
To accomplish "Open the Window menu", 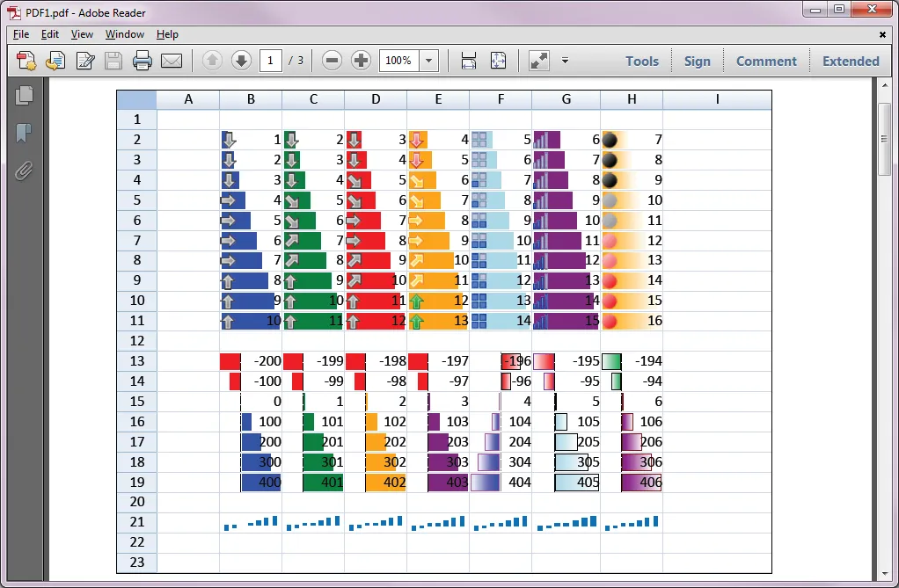I will pos(125,34).
